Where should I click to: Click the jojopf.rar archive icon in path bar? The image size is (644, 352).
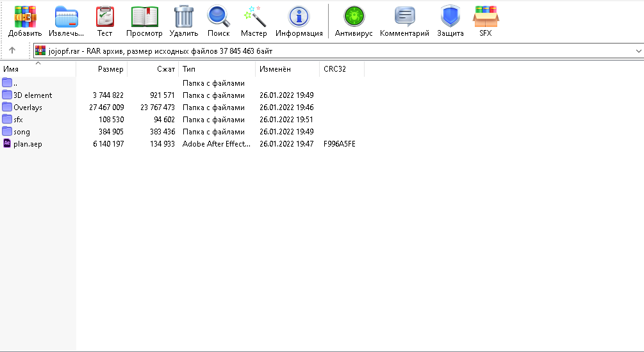[x=40, y=51]
